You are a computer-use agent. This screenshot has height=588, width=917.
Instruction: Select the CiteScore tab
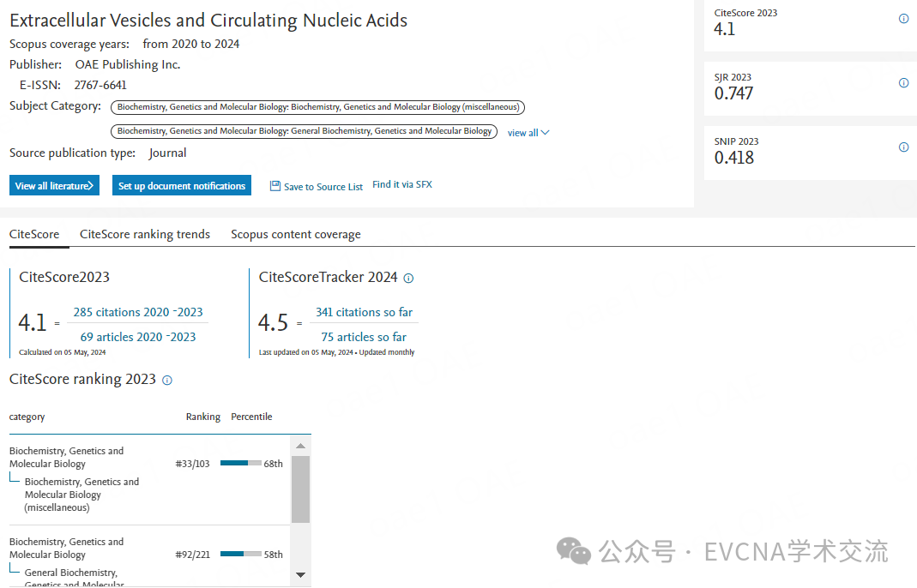coord(34,234)
